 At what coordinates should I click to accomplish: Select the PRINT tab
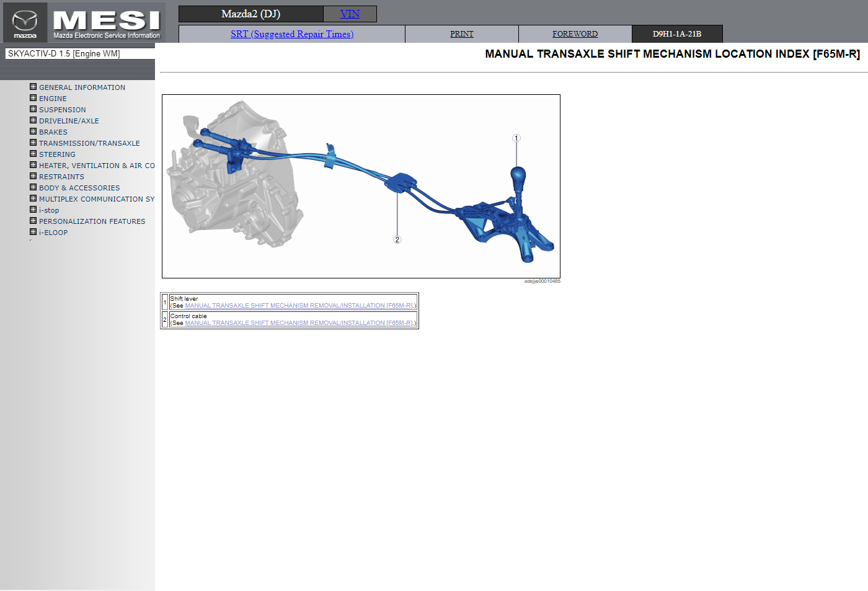click(461, 34)
